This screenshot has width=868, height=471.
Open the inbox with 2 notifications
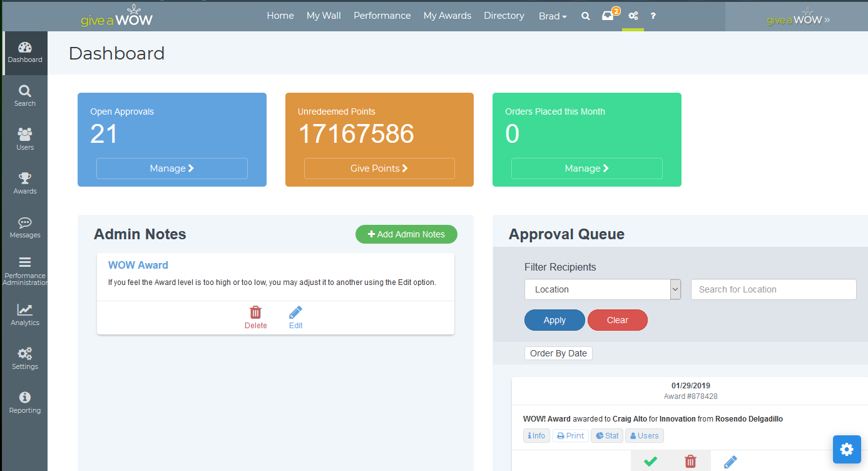tap(609, 15)
